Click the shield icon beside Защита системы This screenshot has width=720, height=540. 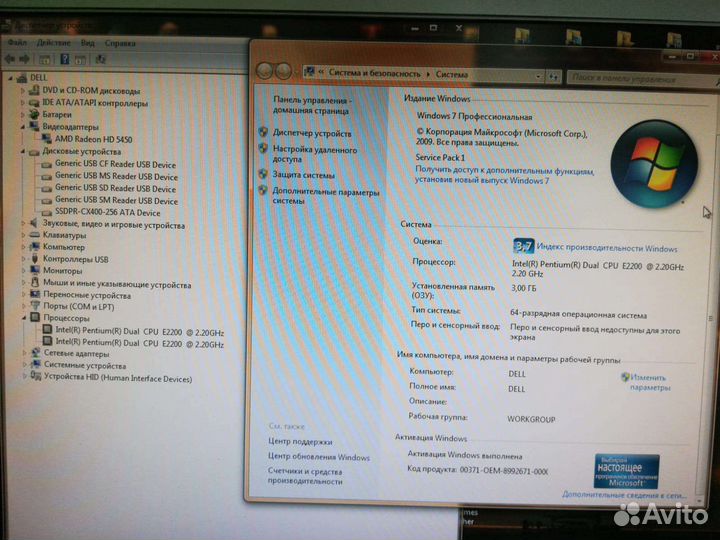click(263, 174)
